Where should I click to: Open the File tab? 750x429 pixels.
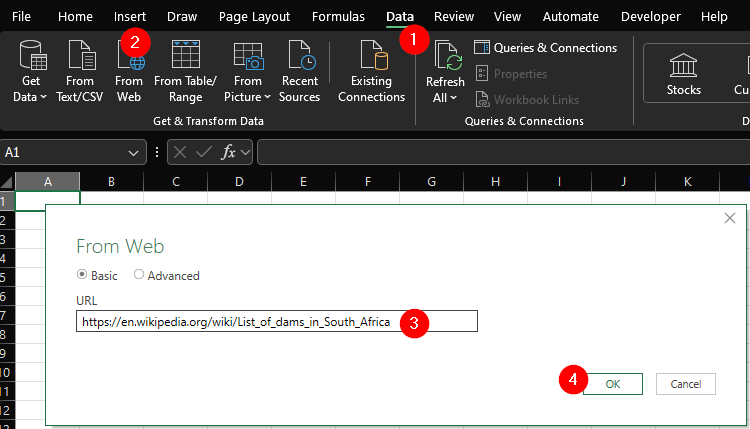21,16
